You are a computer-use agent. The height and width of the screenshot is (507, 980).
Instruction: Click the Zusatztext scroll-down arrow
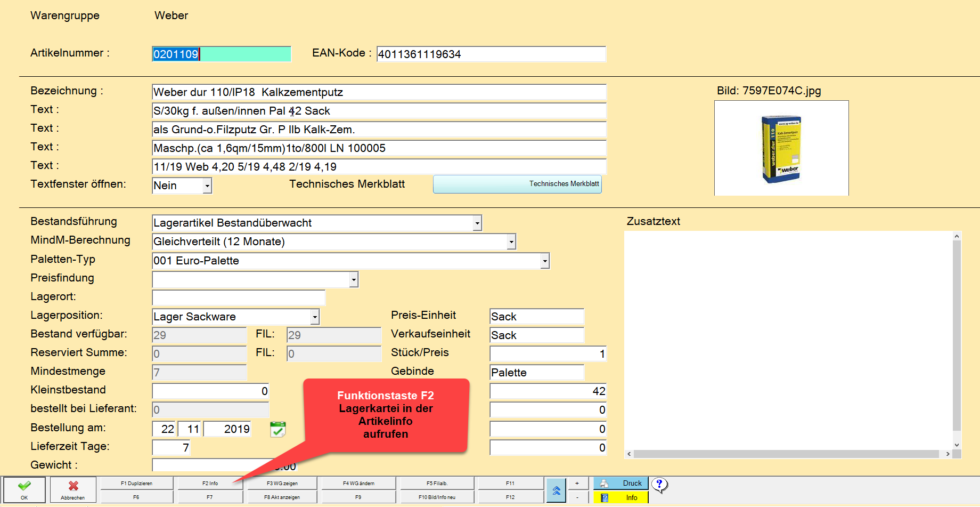click(957, 445)
